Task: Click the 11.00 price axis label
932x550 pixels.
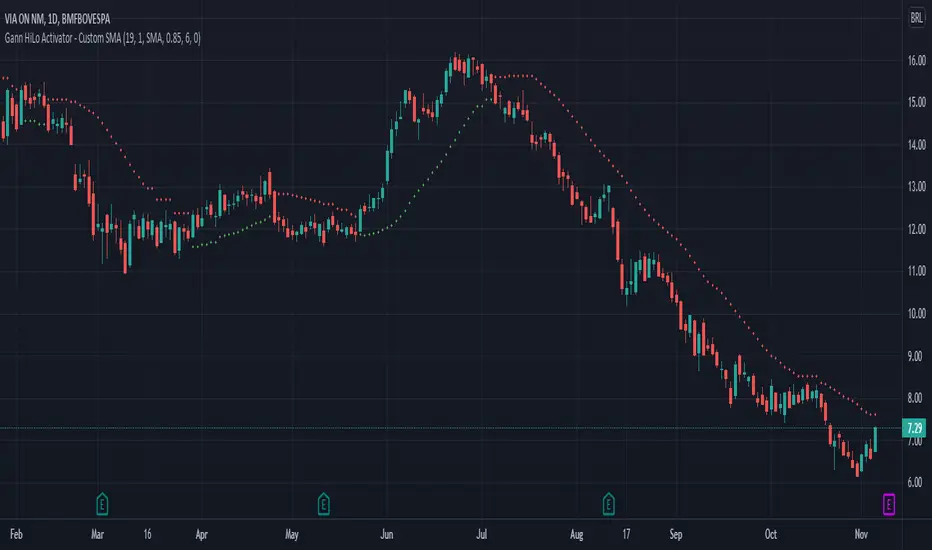Action: (x=917, y=271)
